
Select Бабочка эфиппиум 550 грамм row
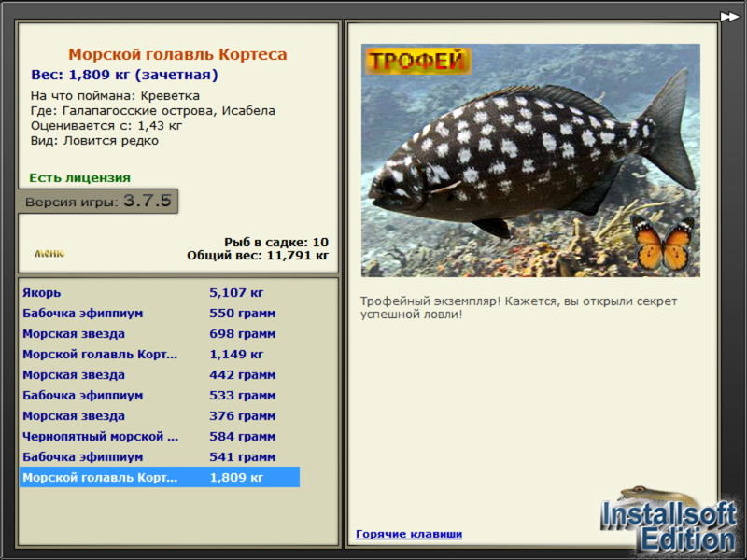(x=160, y=313)
